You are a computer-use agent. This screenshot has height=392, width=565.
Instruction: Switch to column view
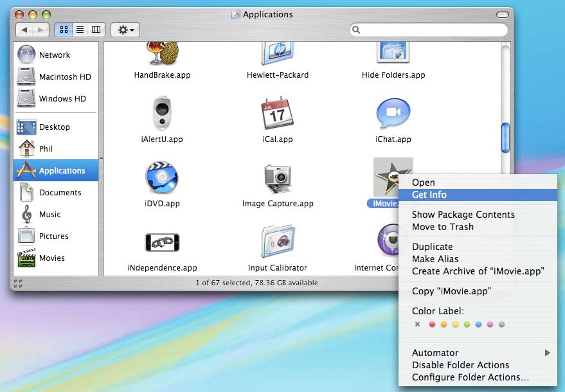point(96,30)
